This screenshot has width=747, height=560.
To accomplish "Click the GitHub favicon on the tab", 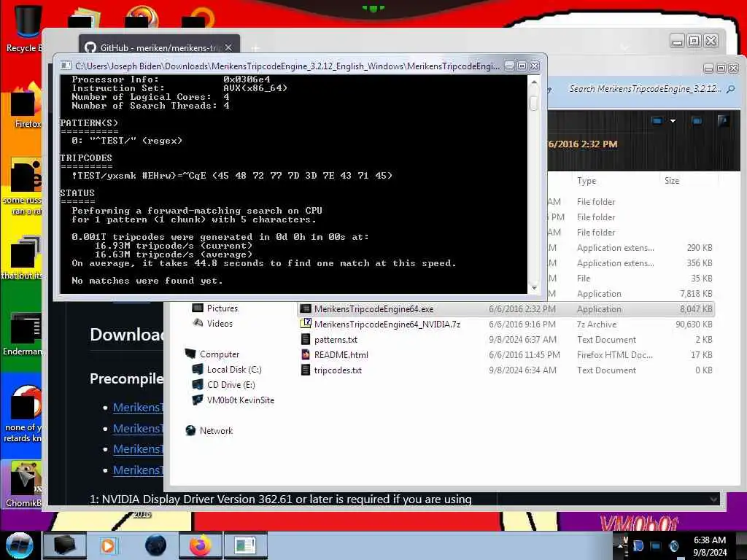I will tap(90, 47).
